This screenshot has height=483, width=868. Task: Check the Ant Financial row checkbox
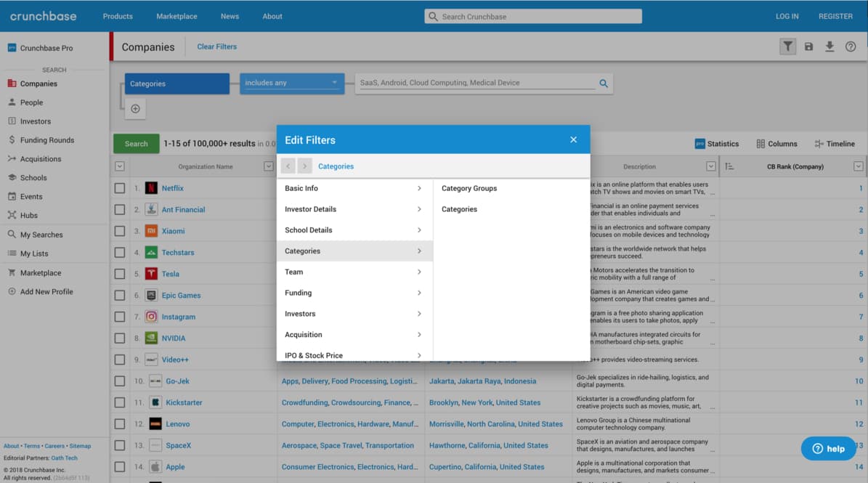coord(120,210)
